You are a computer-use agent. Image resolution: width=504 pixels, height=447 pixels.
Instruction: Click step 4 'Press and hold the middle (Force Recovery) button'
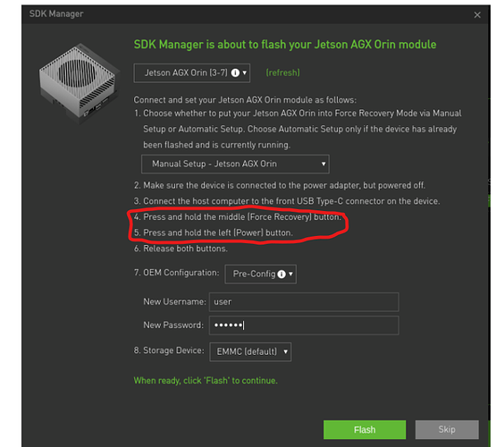(237, 217)
